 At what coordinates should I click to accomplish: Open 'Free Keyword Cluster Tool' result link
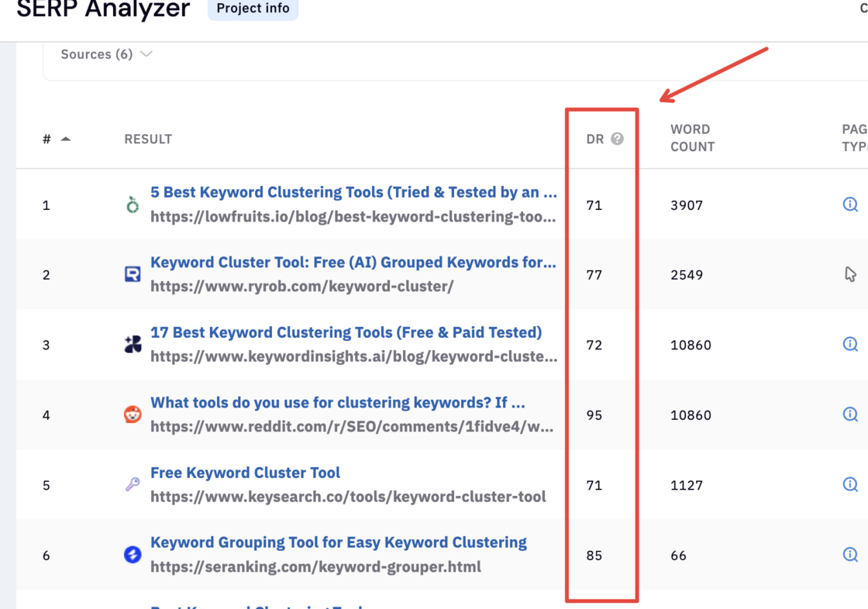click(x=245, y=473)
